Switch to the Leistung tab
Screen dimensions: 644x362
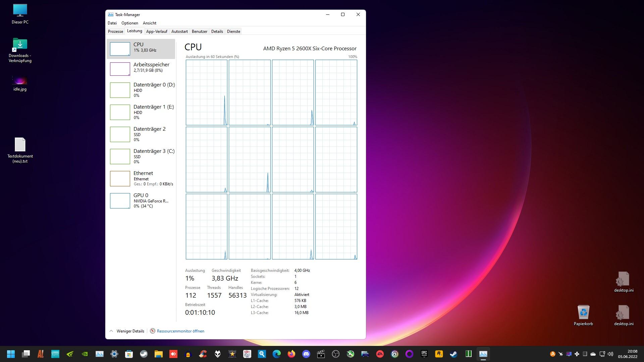(135, 31)
